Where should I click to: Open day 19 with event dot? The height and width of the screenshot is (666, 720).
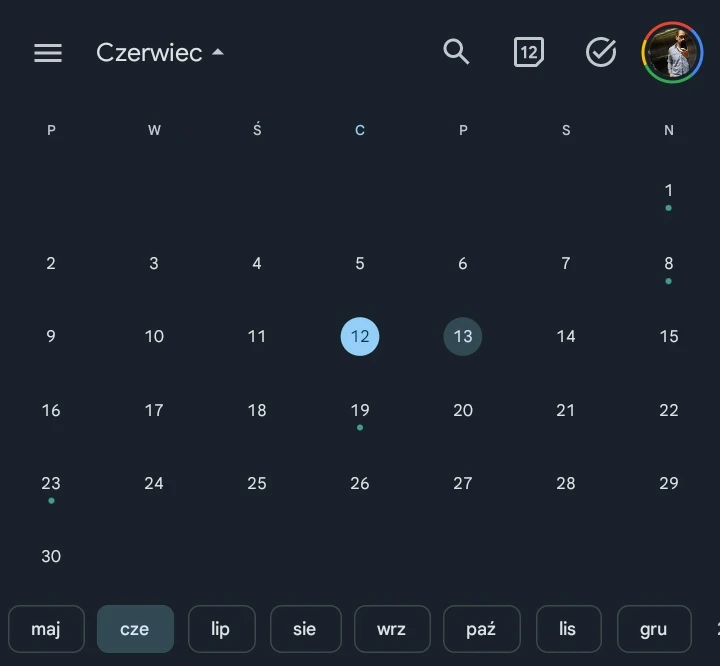click(x=360, y=411)
